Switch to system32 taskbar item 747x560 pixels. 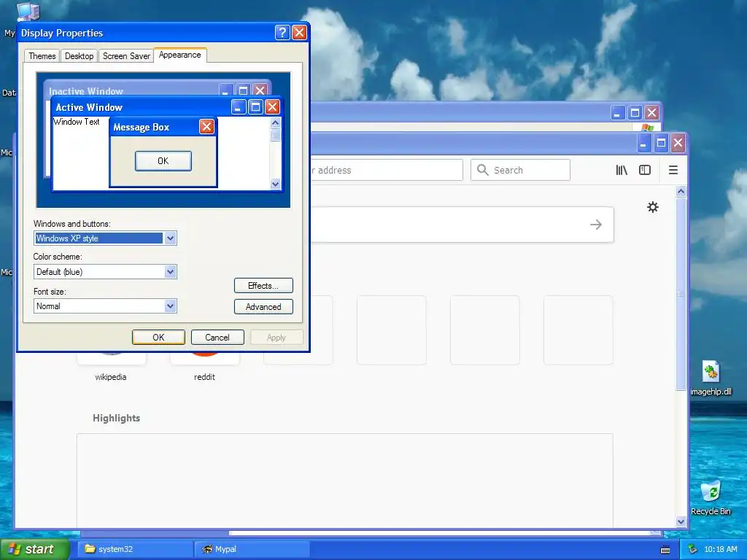coord(134,549)
